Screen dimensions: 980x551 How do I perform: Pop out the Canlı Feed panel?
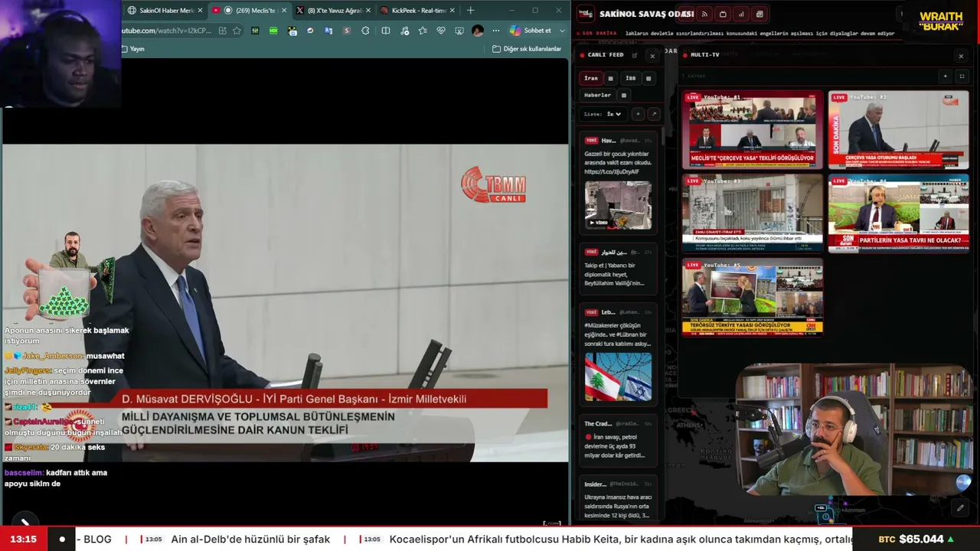pyautogui.click(x=635, y=55)
